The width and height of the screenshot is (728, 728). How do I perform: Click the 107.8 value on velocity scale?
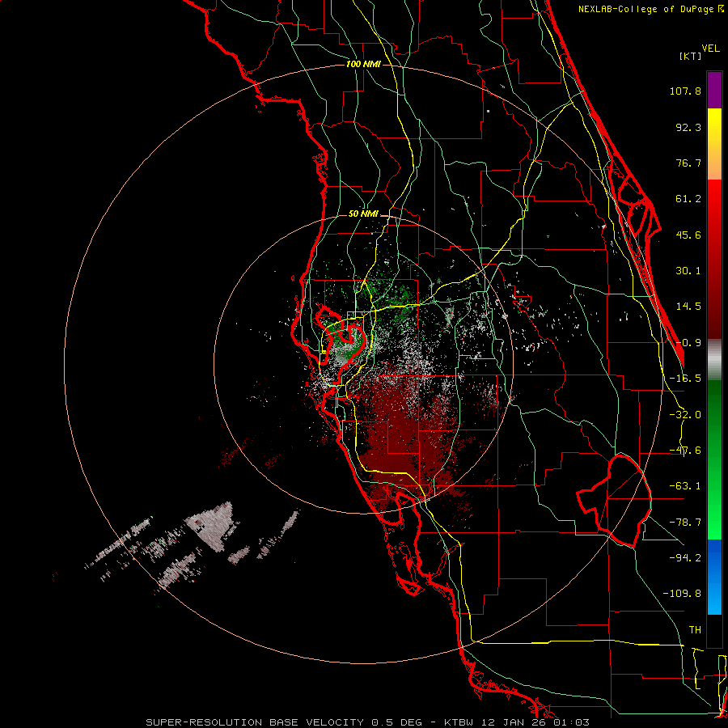(685, 91)
